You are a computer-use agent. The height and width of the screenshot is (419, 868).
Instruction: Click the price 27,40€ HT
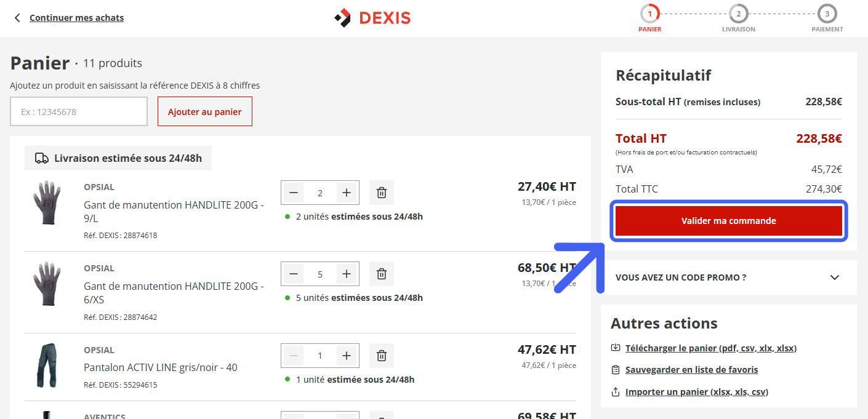click(547, 186)
